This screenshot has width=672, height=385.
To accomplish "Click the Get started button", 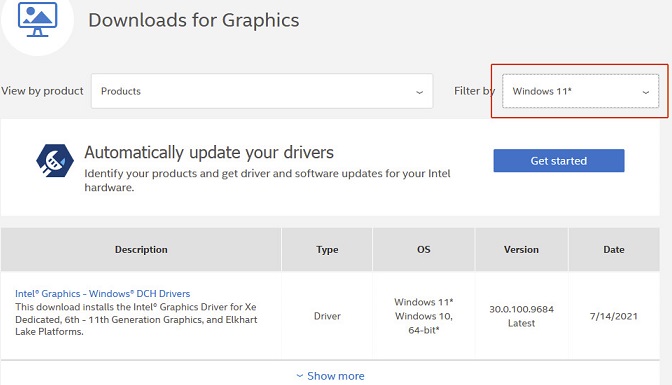I will [558, 161].
